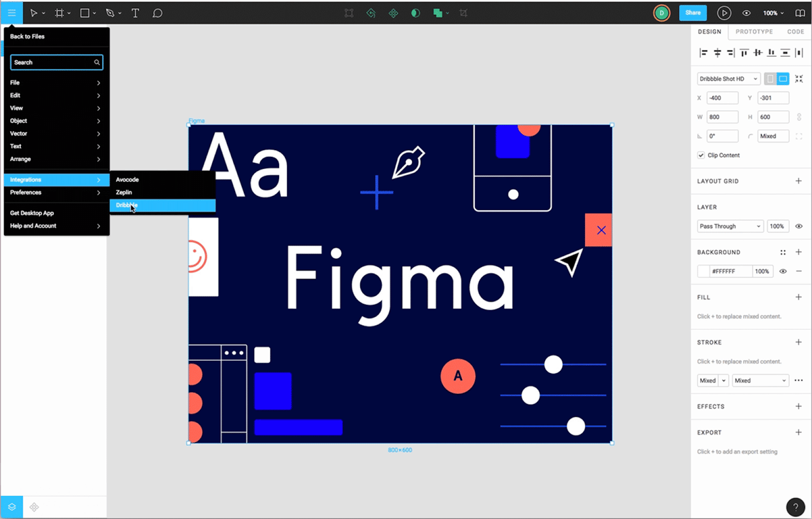812x519 pixels.
Task: Click Back to Files
Action: coord(28,36)
